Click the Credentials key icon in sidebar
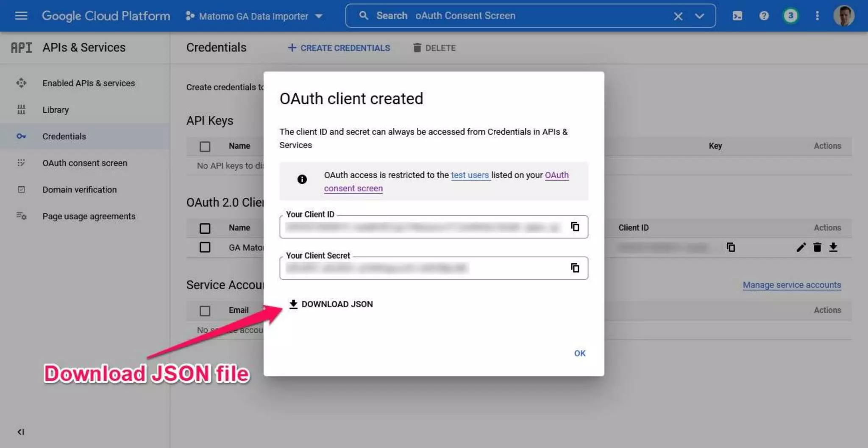This screenshot has height=448, width=868. pos(21,136)
